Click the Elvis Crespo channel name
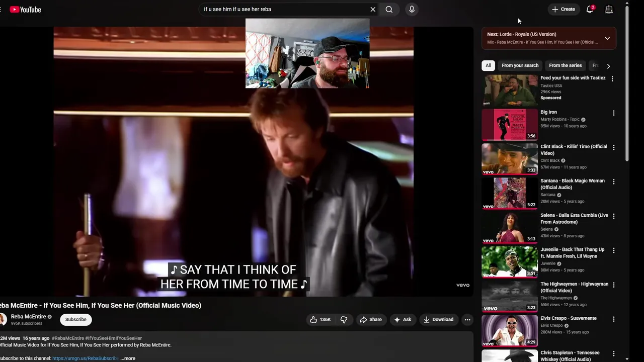This screenshot has height=362, width=644. click(551, 326)
